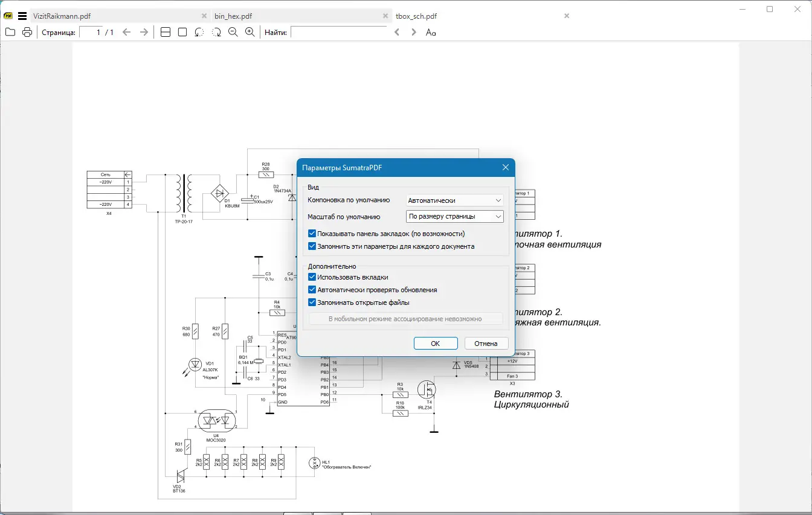Close the Параметры SumatraPDF dialog
812x515 pixels.
click(506, 167)
